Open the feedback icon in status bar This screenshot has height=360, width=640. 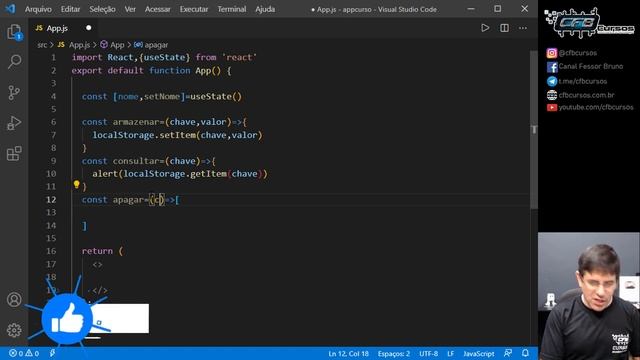[x=508, y=353]
